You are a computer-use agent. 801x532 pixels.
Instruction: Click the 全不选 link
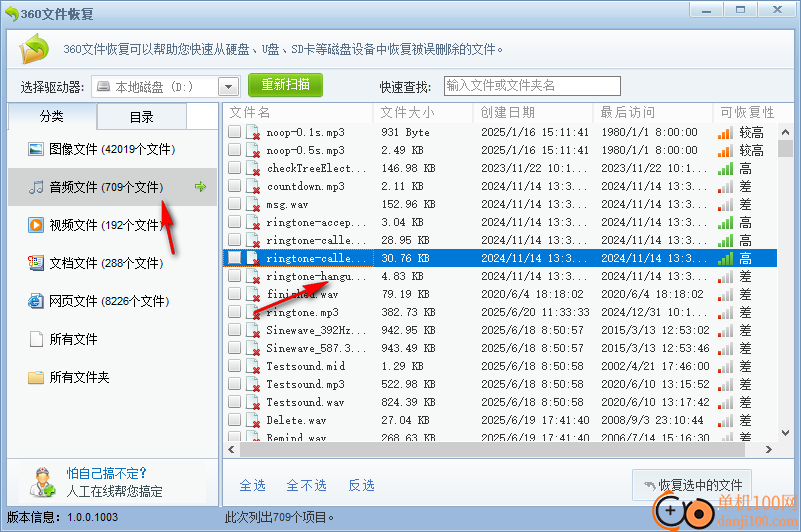(x=307, y=485)
